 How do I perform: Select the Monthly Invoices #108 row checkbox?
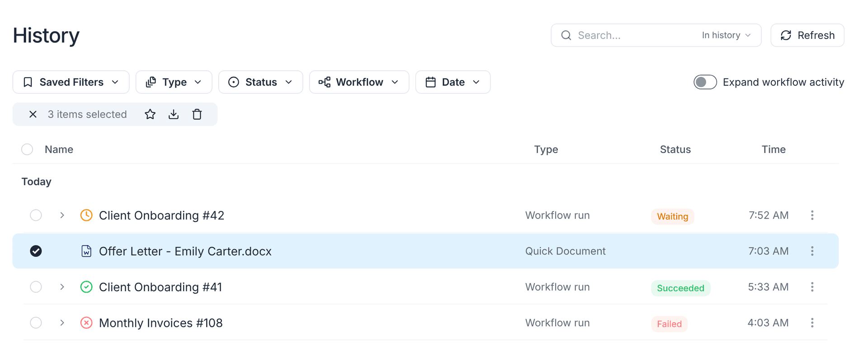36,323
